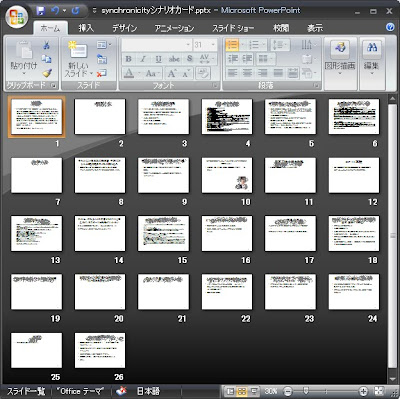This screenshot has width=400, height=399.
Task: Switch to ホーム tab
Action: coord(50,28)
